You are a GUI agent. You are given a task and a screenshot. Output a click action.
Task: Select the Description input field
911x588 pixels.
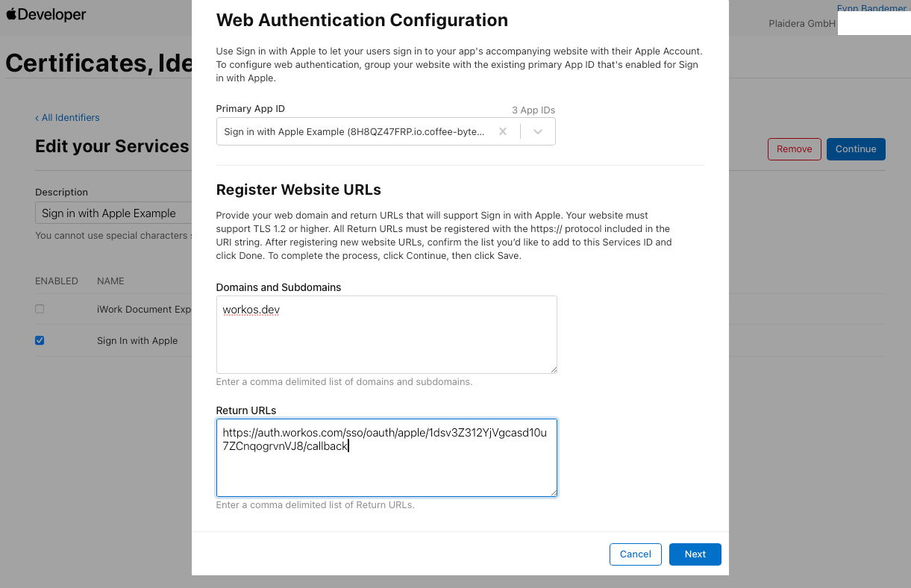tap(113, 213)
